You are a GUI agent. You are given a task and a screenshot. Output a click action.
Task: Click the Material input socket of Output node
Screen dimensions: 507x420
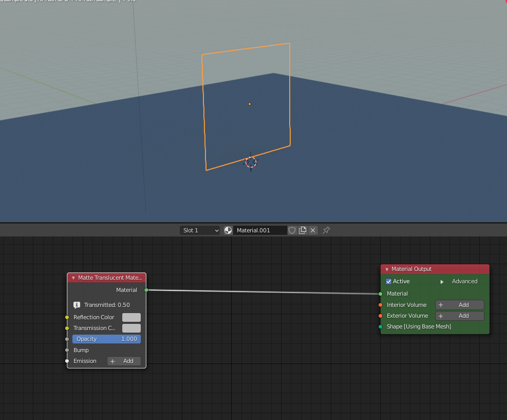pyautogui.click(x=381, y=294)
